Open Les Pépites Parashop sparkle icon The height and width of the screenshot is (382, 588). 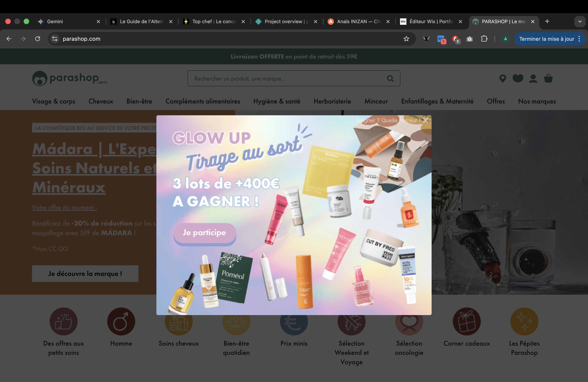click(x=524, y=321)
